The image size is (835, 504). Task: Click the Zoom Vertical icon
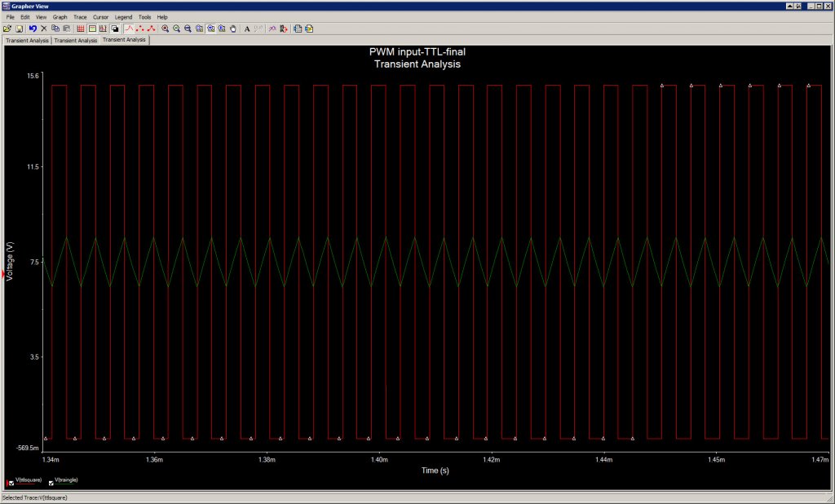click(222, 29)
